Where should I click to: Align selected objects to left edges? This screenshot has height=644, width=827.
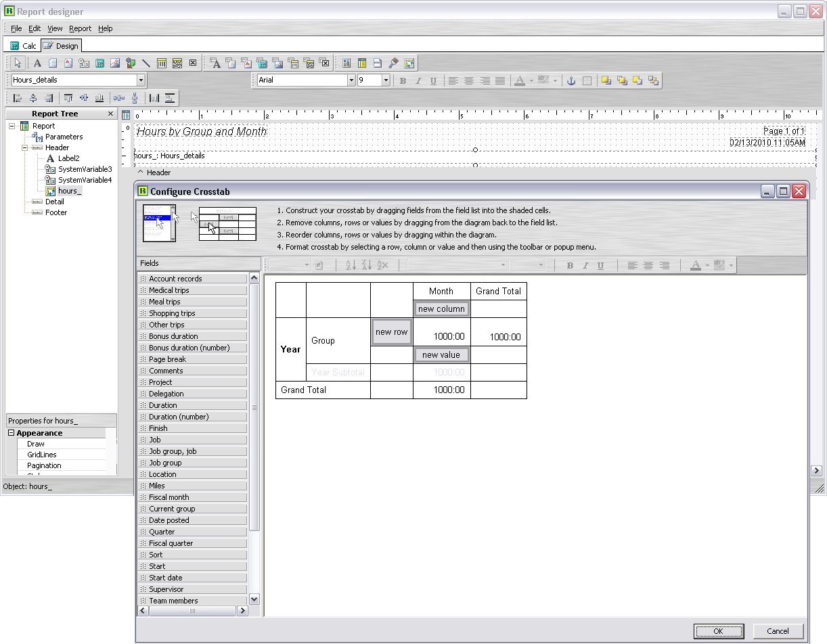pos(18,98)
